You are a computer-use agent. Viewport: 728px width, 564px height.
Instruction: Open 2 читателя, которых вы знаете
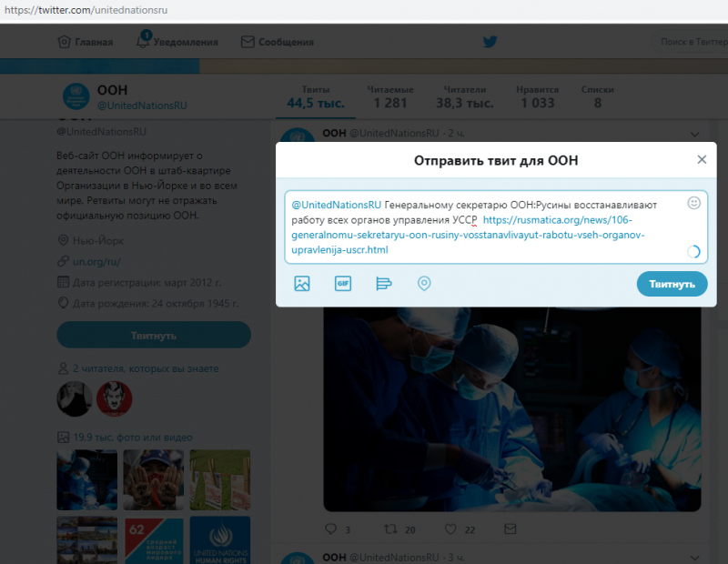(x=146, y=368)
